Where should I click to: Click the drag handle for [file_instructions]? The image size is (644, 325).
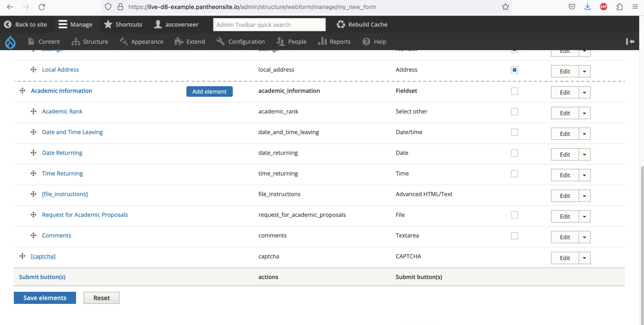pyautogui.click(x=33, y=194)
